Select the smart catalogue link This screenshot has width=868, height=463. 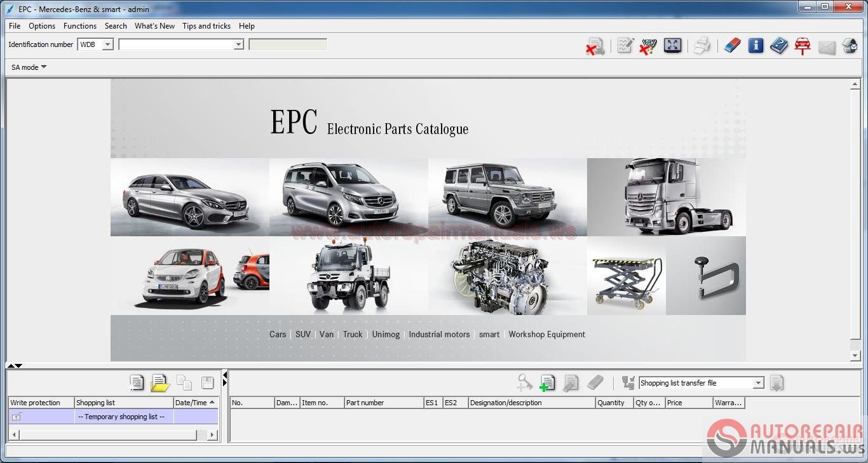click(489, 334)
